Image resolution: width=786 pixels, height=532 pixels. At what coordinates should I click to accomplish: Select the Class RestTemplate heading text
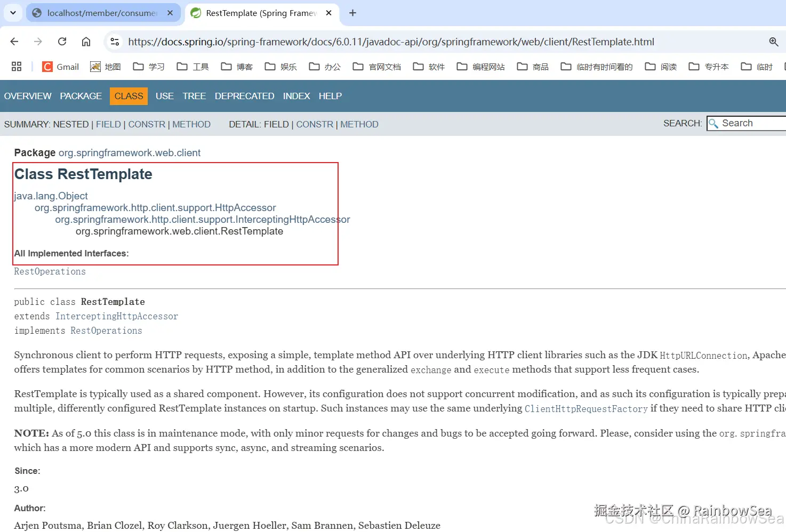pos(83,174)
